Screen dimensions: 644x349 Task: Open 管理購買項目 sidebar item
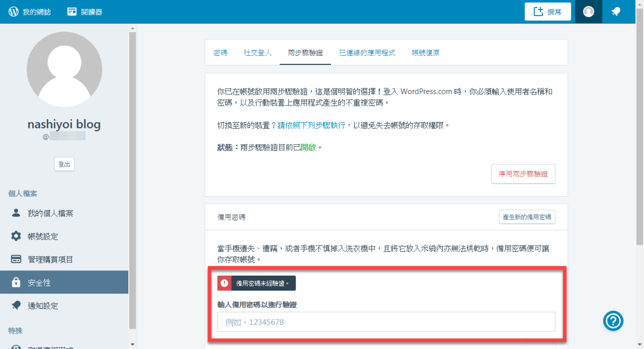64,259
